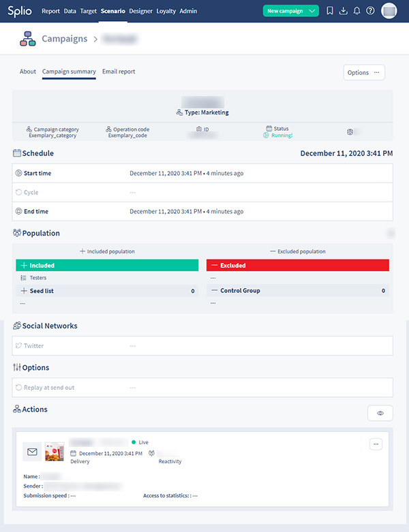This screenshot has height=532, width=409.
Task: Click the email envelope action icon
Action: pos(32,451)
